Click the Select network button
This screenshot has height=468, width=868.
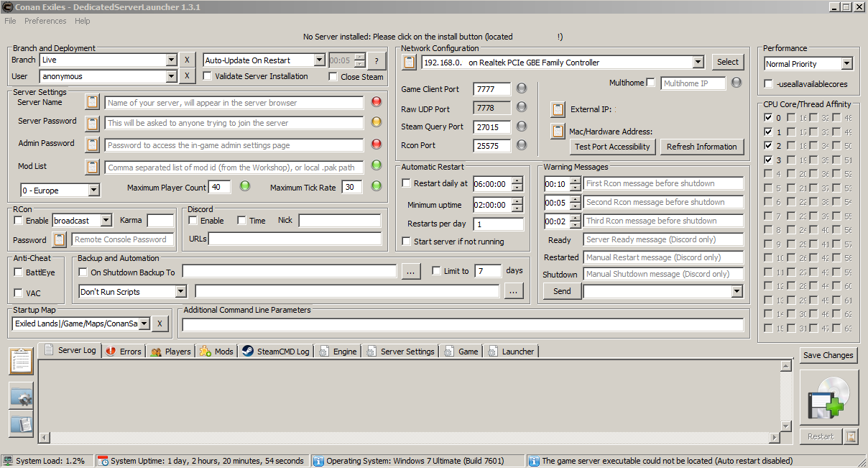click(x=727, y=62)
